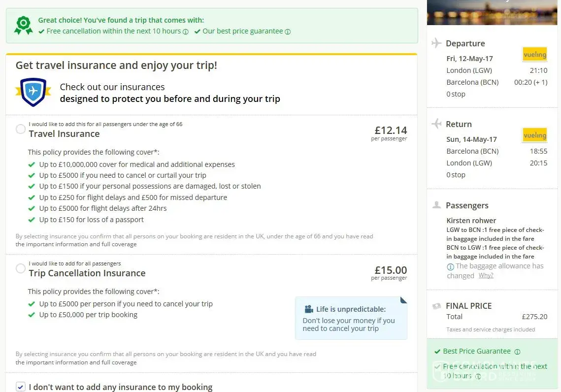Click the Vueling logo in Departure section

click(534, 54)
